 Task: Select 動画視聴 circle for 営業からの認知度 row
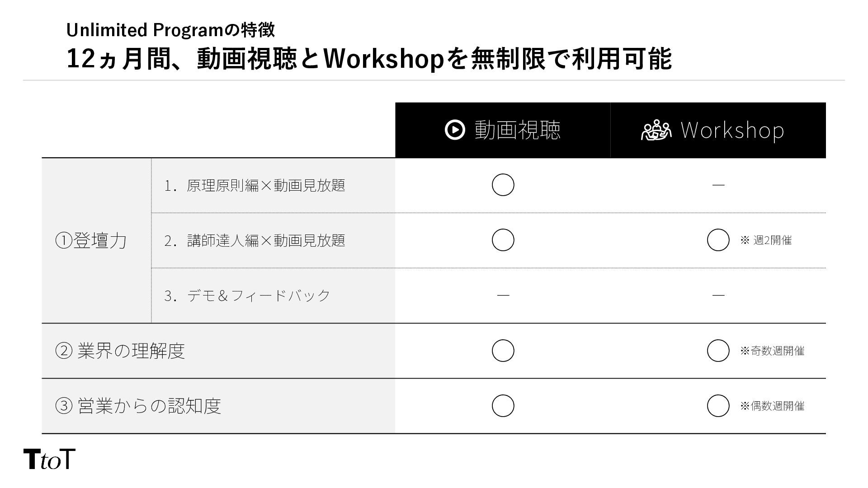pos(503,406)
